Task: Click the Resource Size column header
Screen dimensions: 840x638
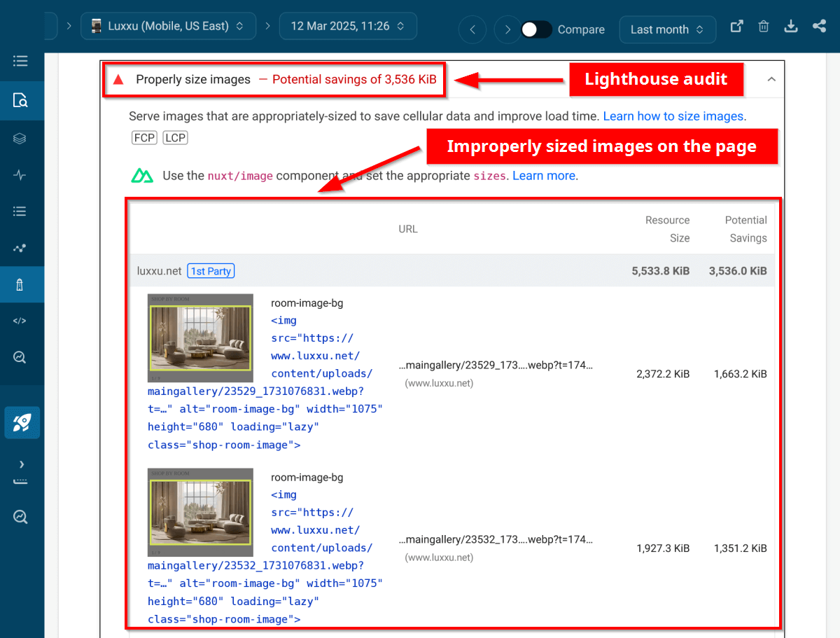Action: pos(668,229)
